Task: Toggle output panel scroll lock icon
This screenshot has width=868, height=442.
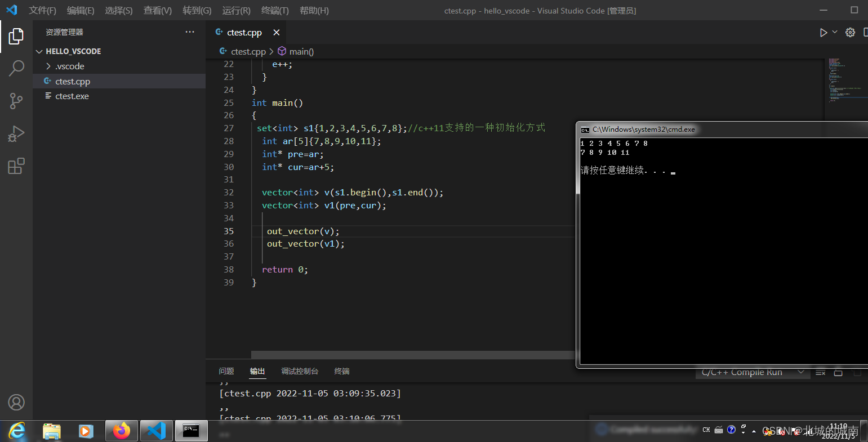Action: tap(838, 372)
